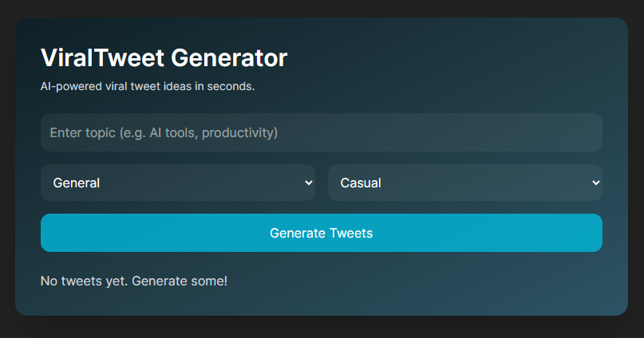Click the right end of topic text box
This screenshot has height=338, width=644.
click(587, 132)
